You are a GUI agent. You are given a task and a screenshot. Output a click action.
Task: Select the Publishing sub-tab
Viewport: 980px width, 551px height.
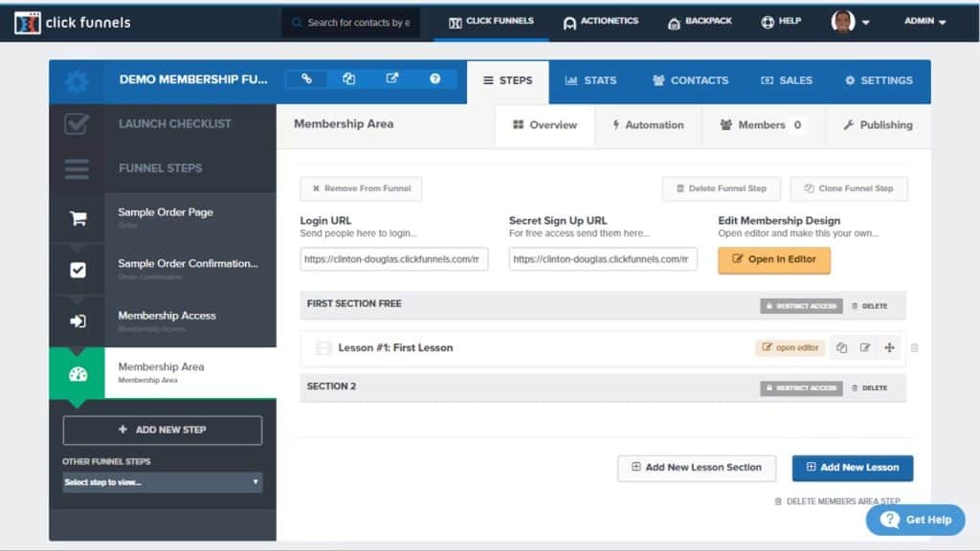pos(878,125)
